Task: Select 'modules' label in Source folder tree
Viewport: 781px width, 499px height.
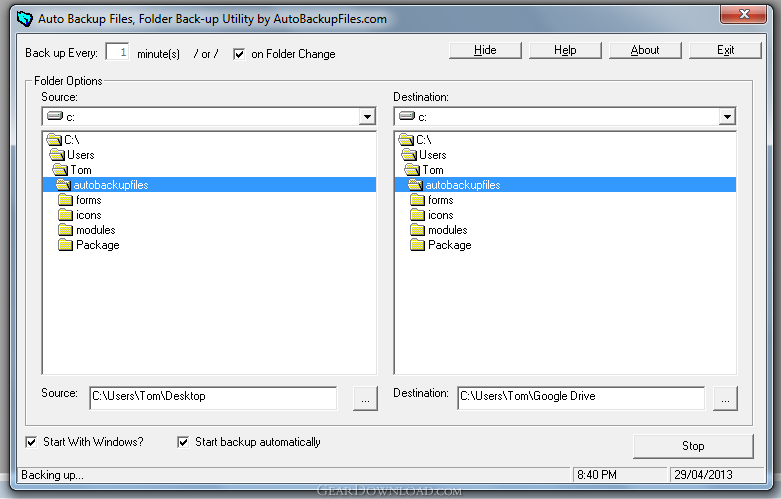Action: tap(96, 230)
